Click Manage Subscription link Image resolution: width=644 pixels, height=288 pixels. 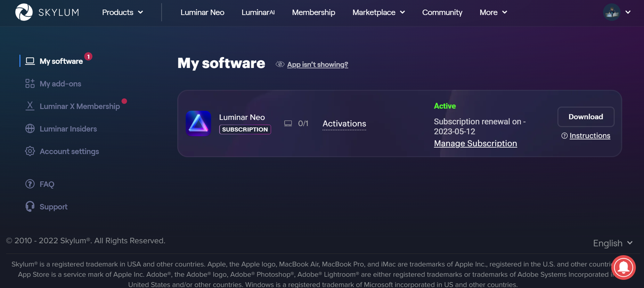pos(475,144)
